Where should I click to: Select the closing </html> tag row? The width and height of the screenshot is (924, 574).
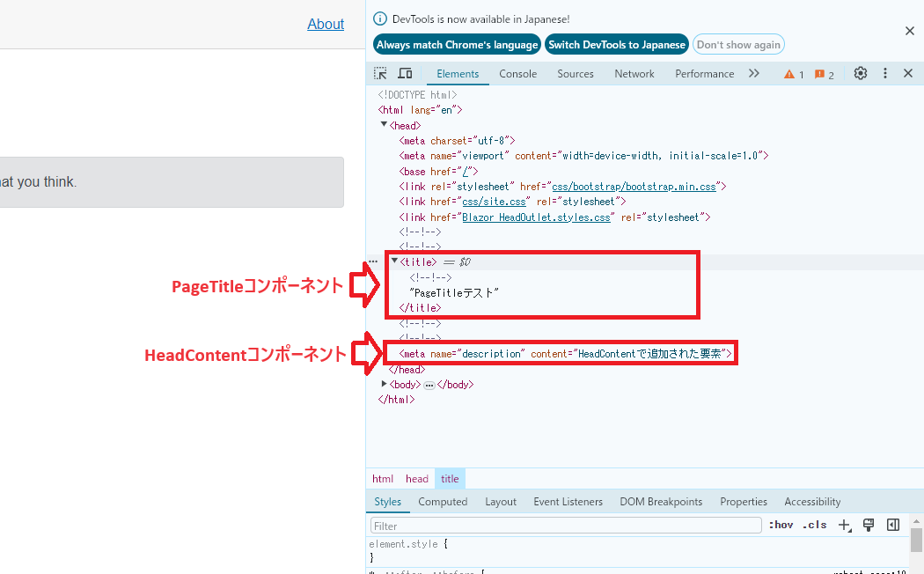click(396, 400)
